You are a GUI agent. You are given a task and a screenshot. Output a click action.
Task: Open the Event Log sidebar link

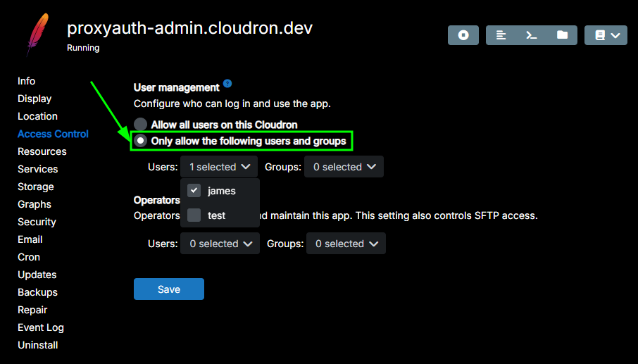[41, 327]
